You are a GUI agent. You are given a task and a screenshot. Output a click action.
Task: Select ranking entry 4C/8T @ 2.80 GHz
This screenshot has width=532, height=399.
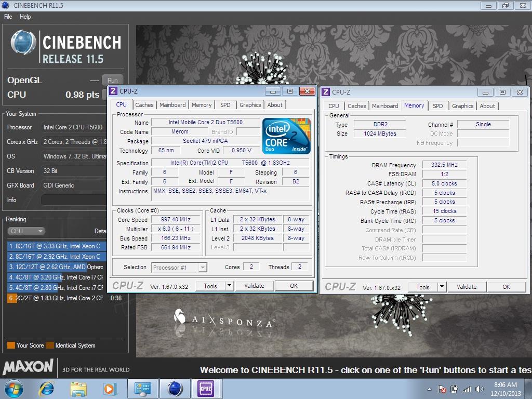[x=57, y=288]
